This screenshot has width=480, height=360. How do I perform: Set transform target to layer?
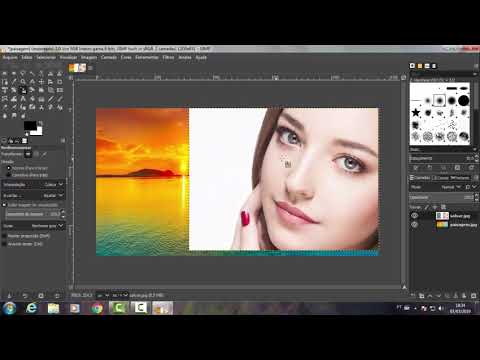click(x=28, y=154)
